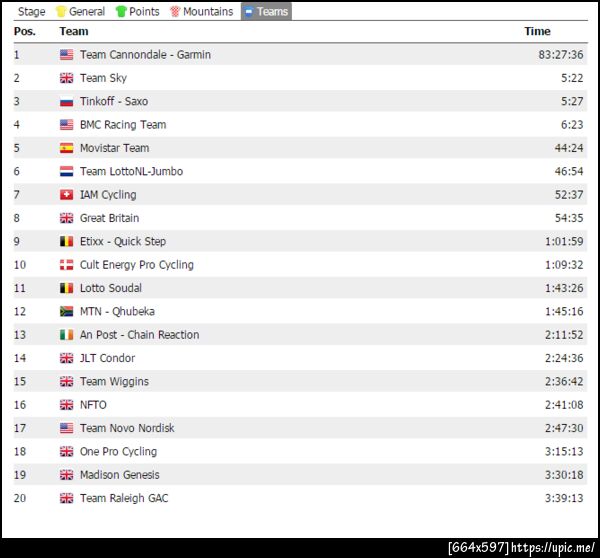Open Team Cannondale - Garmin team link

coord(145,55)
